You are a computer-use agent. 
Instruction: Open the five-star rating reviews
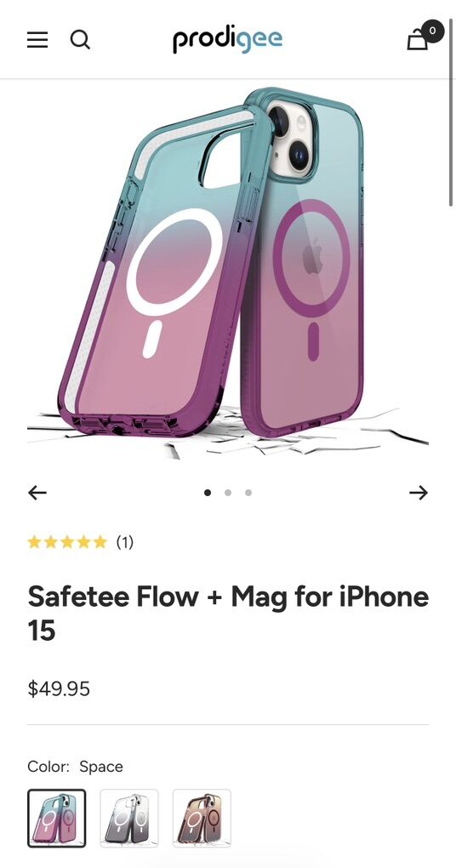point(67,541)
